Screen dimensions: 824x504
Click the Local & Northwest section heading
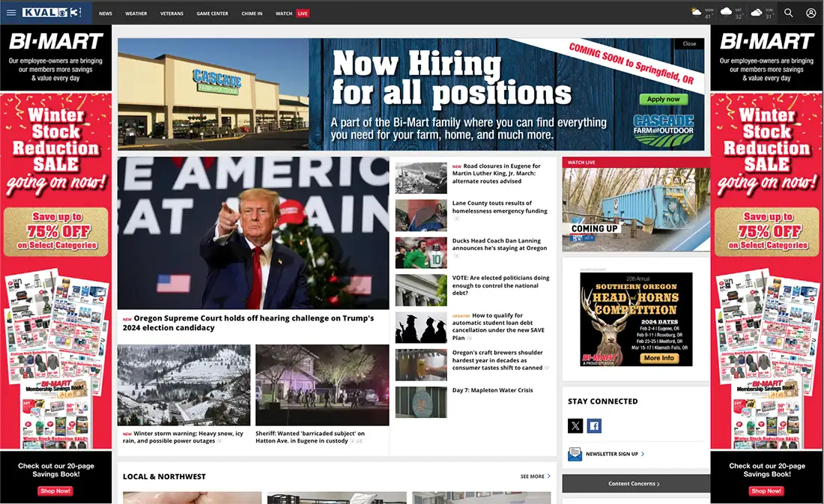point(164,477)
